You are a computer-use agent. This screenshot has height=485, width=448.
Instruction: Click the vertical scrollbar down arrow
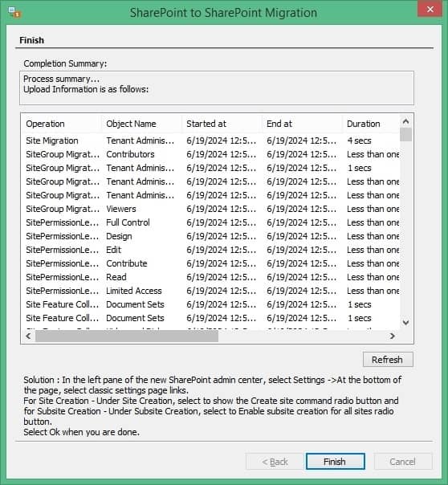tap(406, 323)
